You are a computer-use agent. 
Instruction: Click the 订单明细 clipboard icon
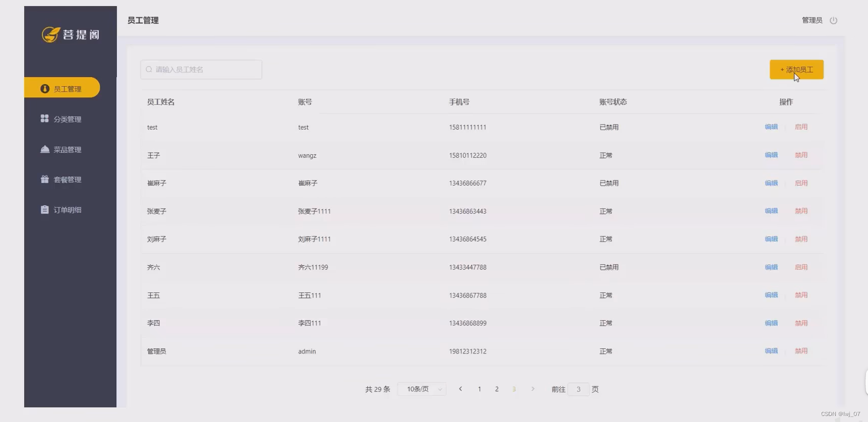click(x=45, y=209)
